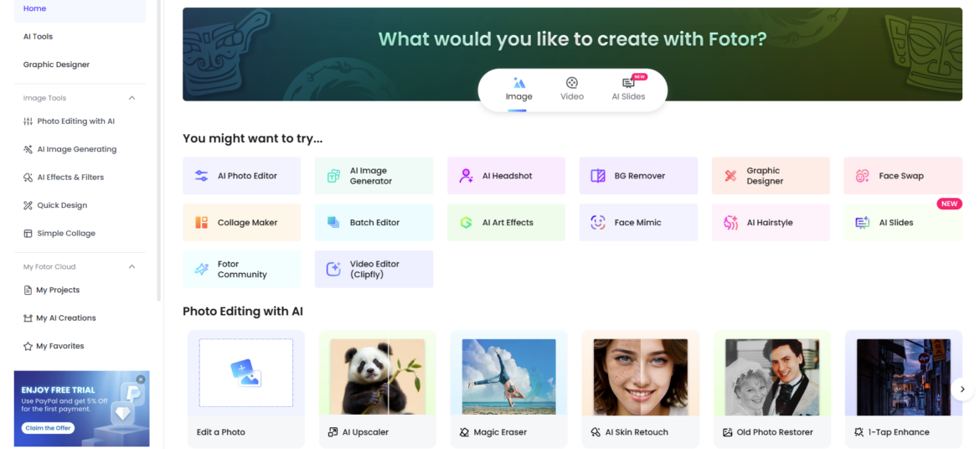Click the Quick Design sidebar icon
This screenshot has width=980, height=449.
pyautogui.click(x=28, y=205)
